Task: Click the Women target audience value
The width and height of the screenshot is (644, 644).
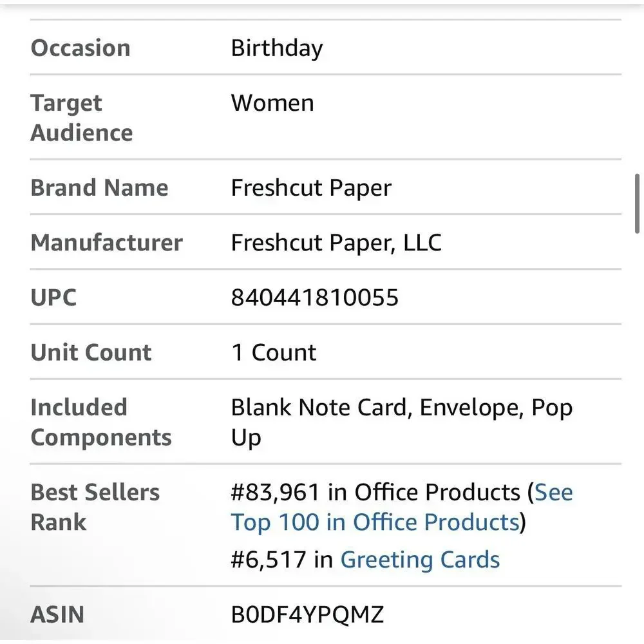Action: pyautogui.click(x=272, y=102)
